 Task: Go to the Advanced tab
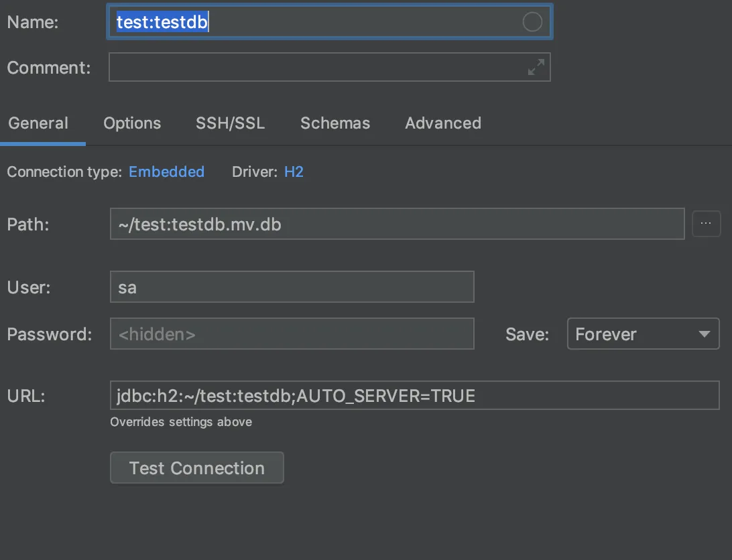[x=443, y=123]
